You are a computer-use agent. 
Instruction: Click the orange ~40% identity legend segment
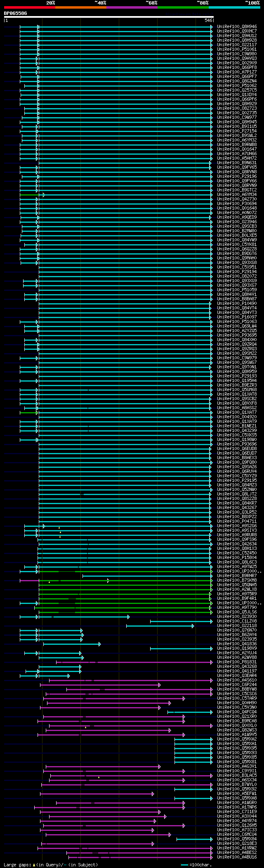[x=80, y=7]
